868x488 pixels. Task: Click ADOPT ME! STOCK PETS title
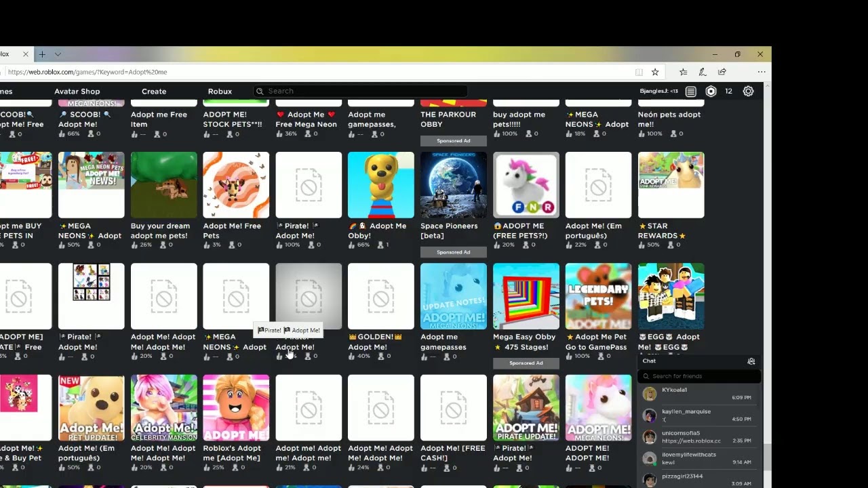coord(233,119)
